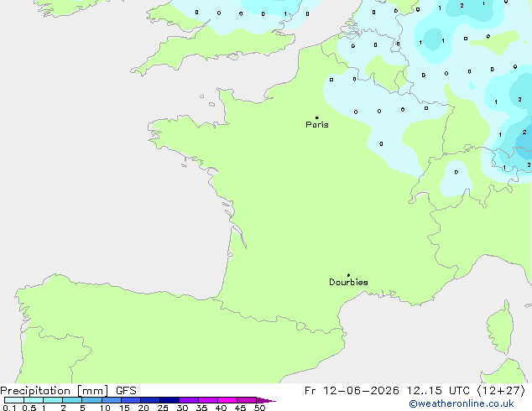Pick the 0.5–1 mm legend swatch
The width and height of the screenshot is (532, 411).
tap(34, 400)
